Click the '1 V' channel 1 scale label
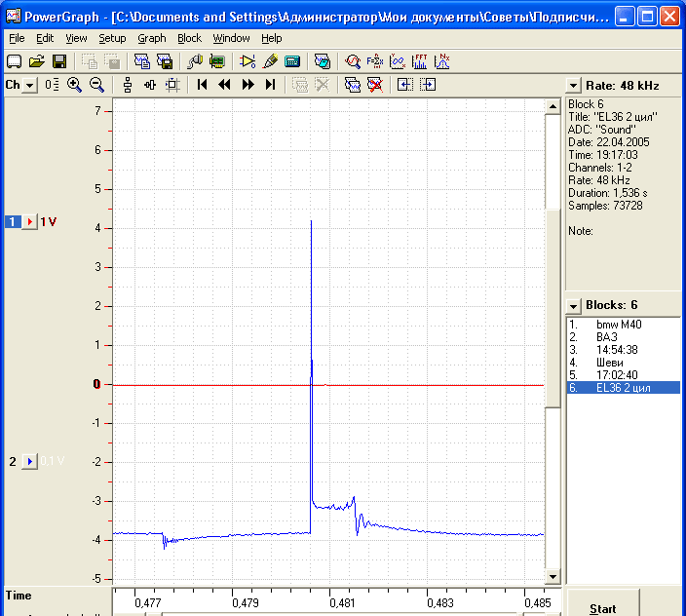 pyautogui.click(x=48, y=222)
